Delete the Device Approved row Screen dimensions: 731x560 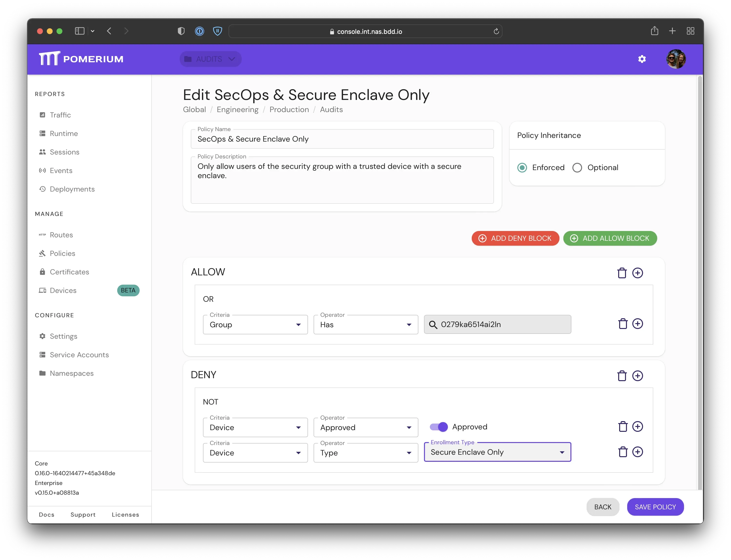623,427
